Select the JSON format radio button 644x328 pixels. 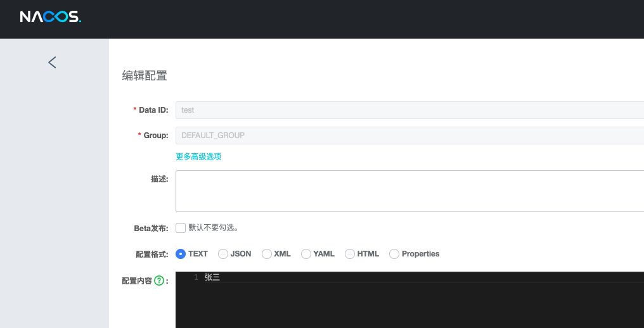tap(223, 254)
